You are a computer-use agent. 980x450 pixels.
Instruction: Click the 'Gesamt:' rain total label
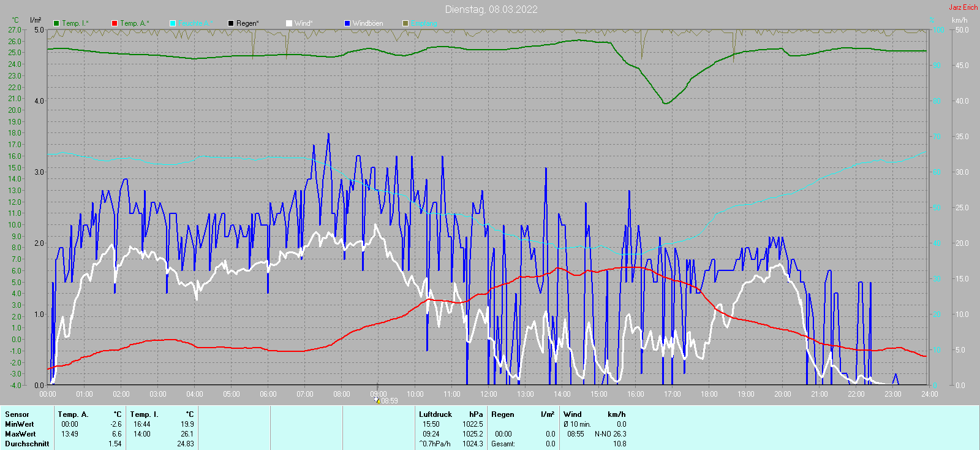click(503, 444)
